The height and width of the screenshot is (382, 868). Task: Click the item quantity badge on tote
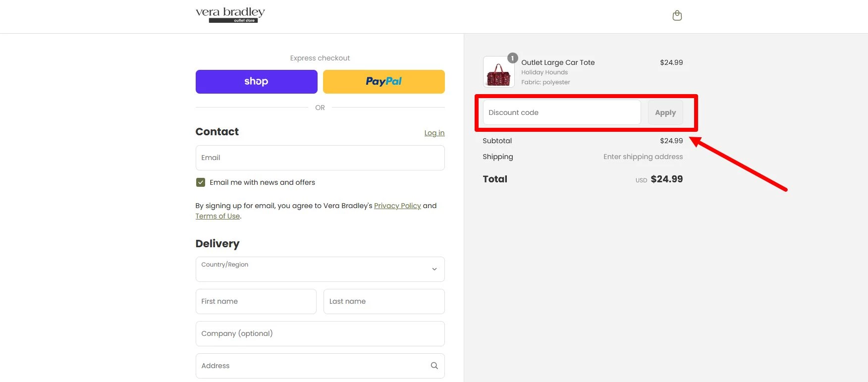click(513, 58)
